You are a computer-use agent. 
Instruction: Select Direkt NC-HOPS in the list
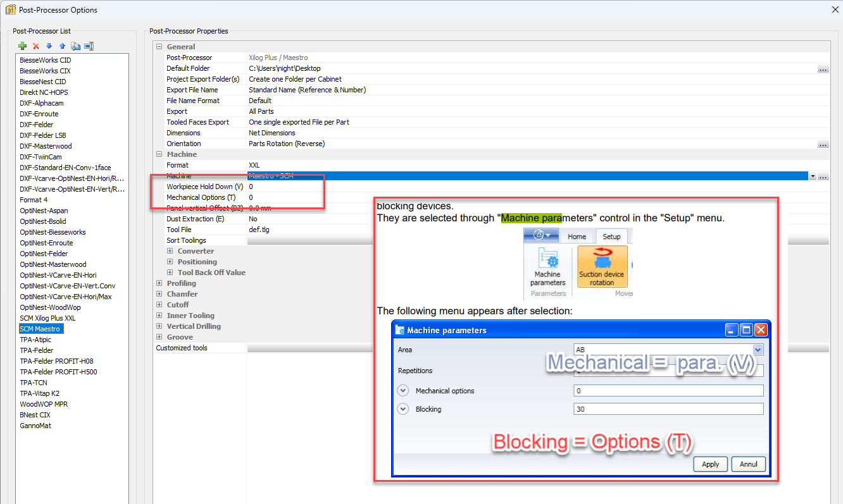point(44,92)
